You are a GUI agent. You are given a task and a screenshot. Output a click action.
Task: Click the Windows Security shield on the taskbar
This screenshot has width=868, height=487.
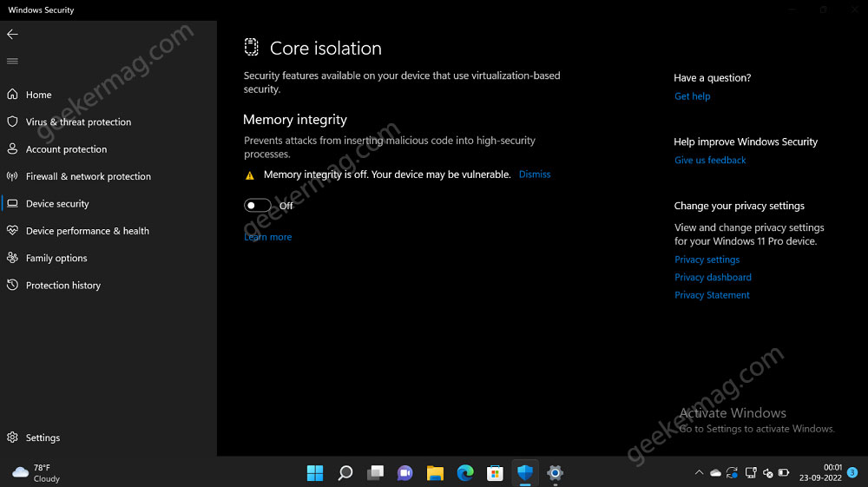[525, 472]
